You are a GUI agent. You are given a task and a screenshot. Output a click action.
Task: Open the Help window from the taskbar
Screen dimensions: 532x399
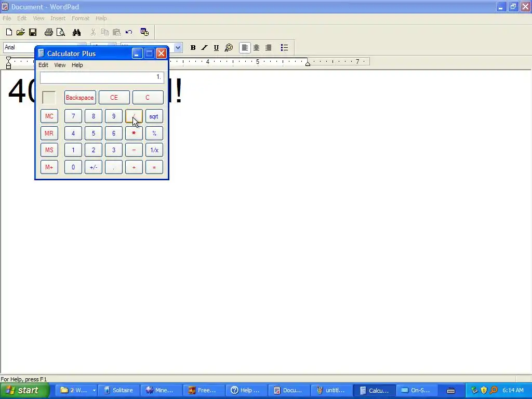pyautogui.click(x=246, y=391)
